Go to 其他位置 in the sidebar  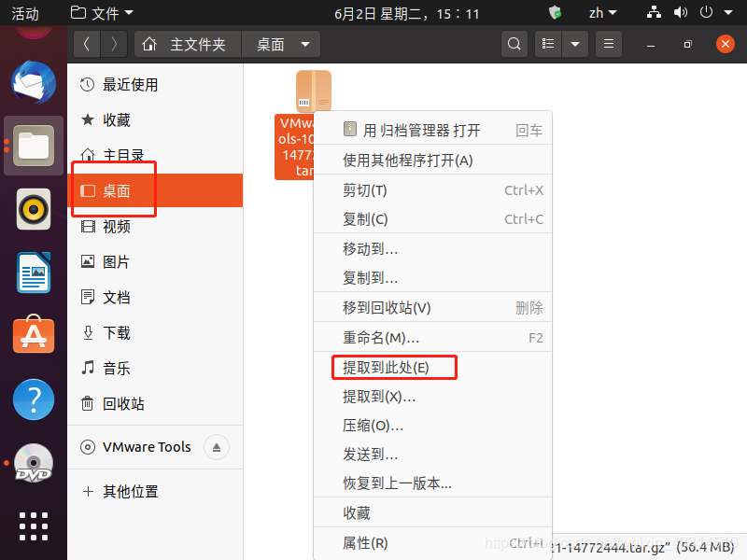(x=130, y=491)
